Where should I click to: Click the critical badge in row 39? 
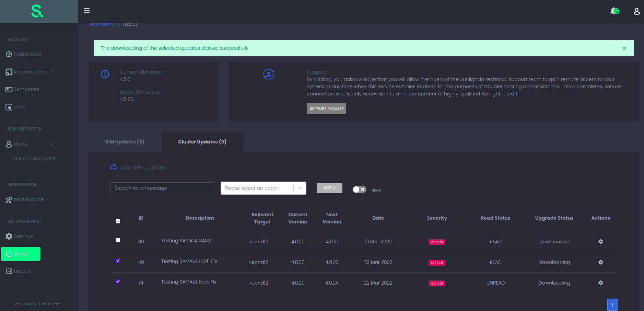coord(437,242)
